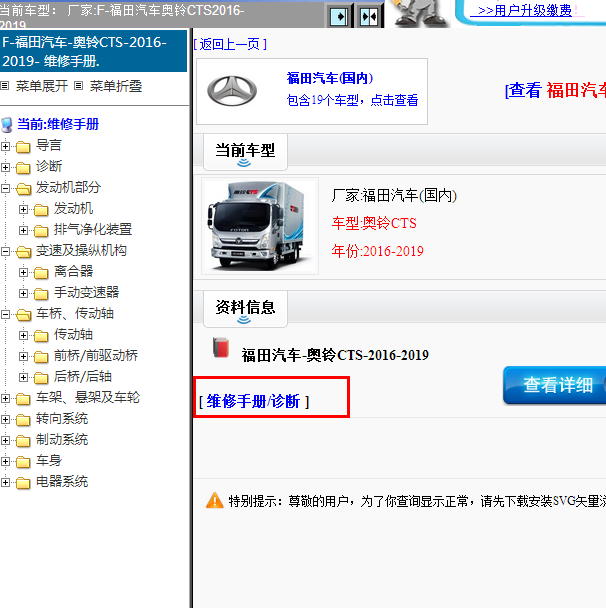Expand the 车架、悬架及车轮 node
Viewport: 606px width, 608px height.
(5, 398)
